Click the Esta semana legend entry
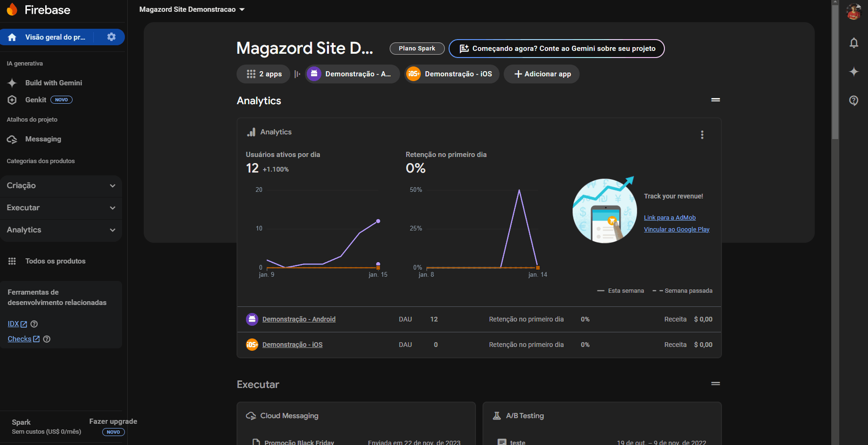This screenshot has height=445, width=868. tap(621, 291)
